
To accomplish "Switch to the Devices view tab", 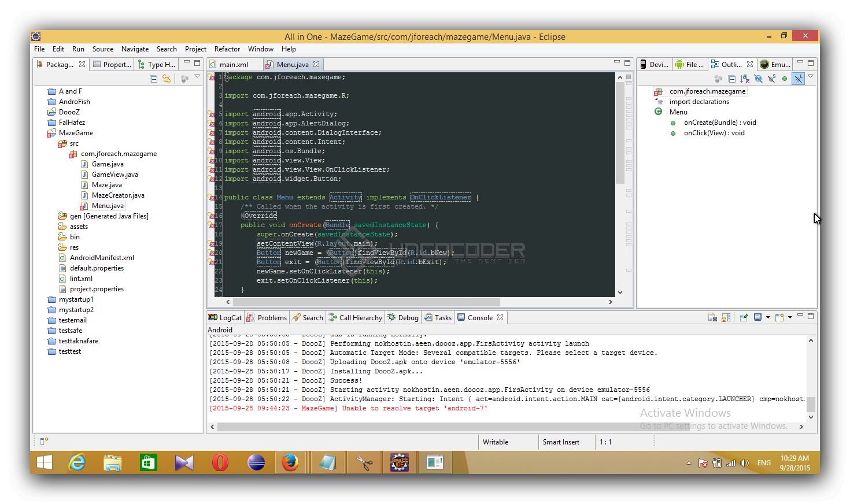I will pos(654,64).
